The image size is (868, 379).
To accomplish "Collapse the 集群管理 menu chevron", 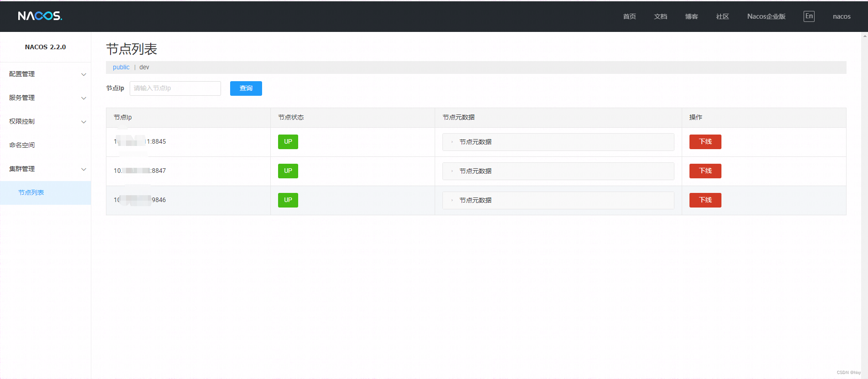I will [x=84, y=169].
